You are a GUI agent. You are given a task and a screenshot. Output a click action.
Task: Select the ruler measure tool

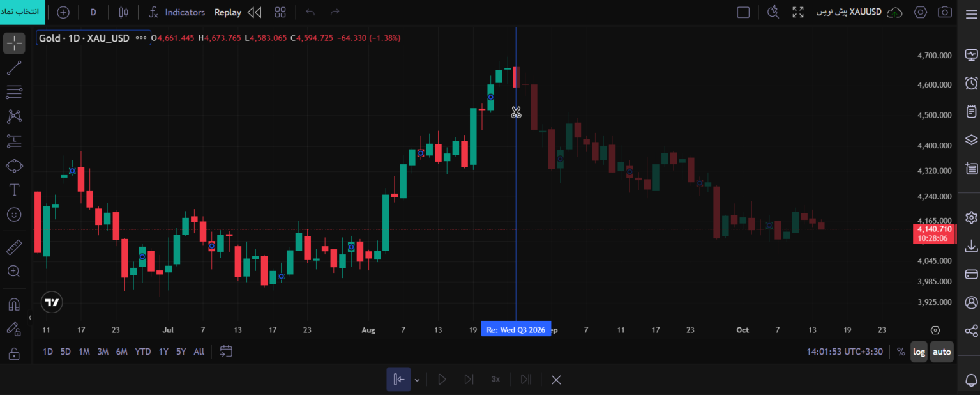tap(14, 247)
